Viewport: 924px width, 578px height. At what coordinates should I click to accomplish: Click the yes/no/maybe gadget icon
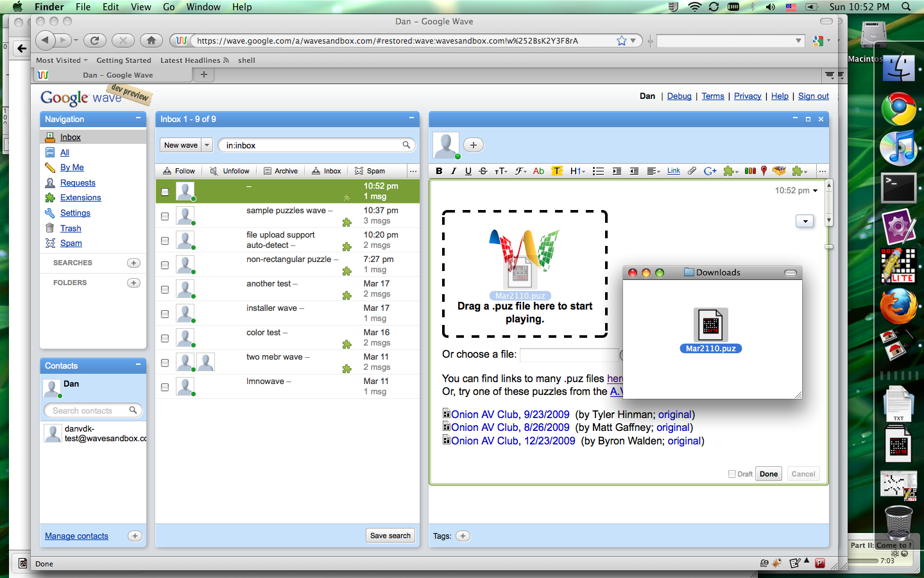(x=749, y=171)
